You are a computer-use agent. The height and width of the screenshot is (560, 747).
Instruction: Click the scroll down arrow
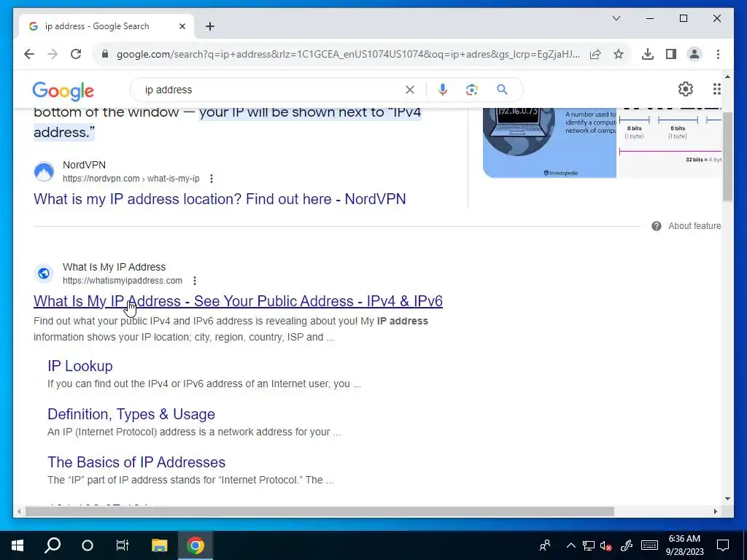click(x=727, y=499)
